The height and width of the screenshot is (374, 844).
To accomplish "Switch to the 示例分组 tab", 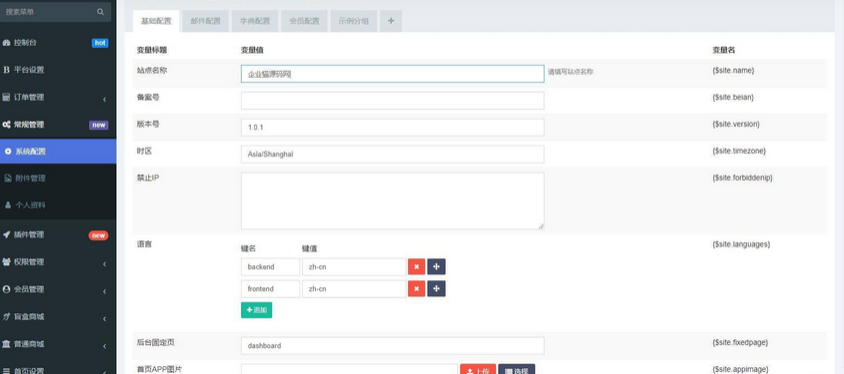I will pyautogui.click(x=354, y=22).
